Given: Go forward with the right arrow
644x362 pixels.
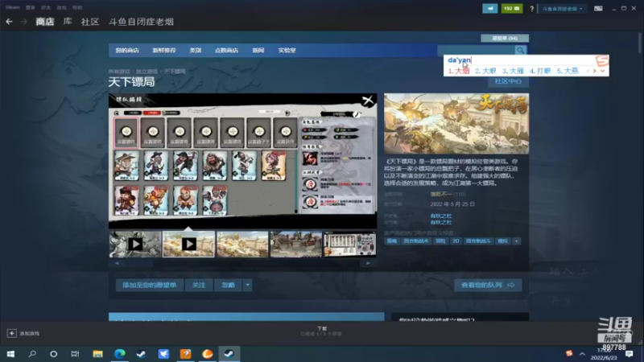Looking at the screenshot, I should [24, 22].
